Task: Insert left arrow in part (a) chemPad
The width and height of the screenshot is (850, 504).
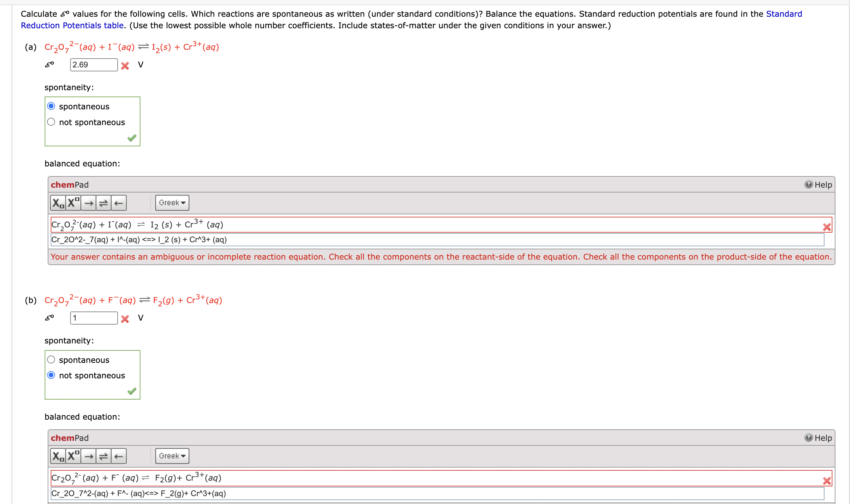Action: click(x=119, y=203)
